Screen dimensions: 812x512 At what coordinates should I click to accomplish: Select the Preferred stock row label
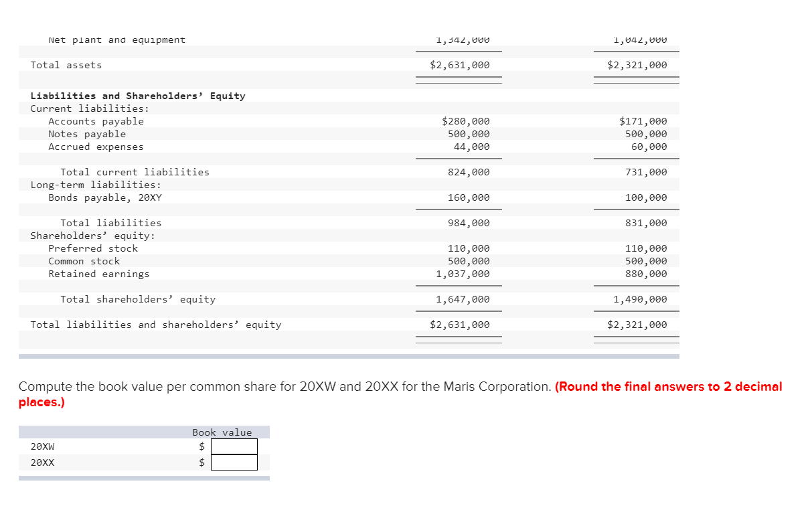click(x=92, y=248)
